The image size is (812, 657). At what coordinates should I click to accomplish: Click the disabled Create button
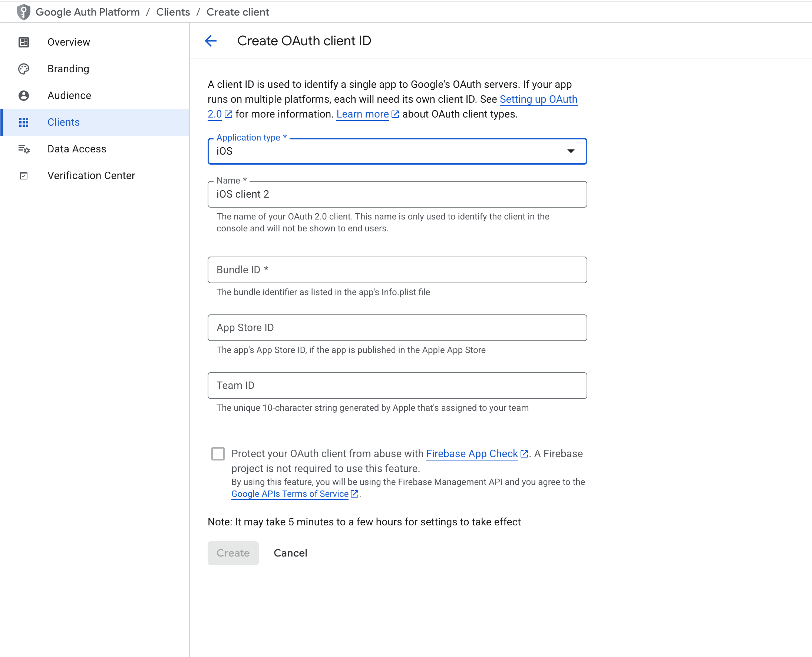pos(233,553)
